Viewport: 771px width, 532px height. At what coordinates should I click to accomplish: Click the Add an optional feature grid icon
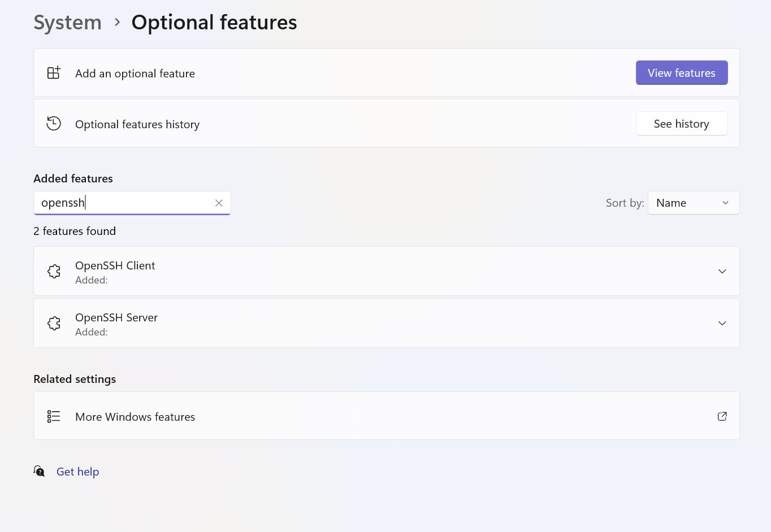54,73
